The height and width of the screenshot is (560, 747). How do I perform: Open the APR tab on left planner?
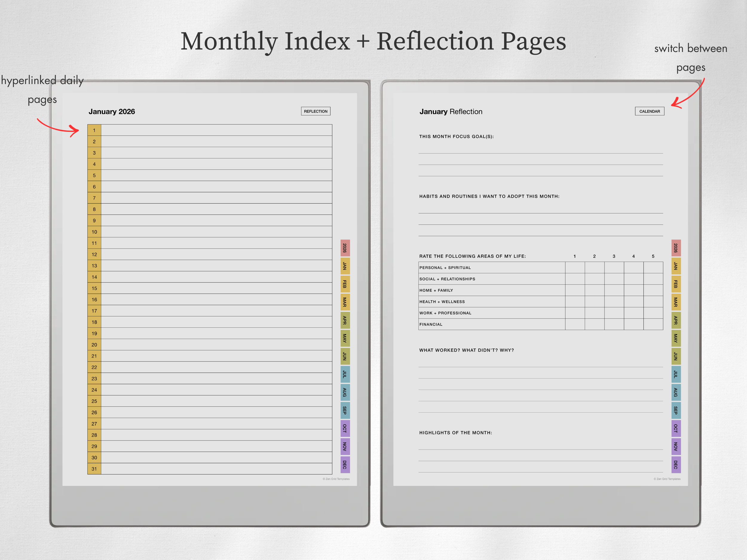point(345,320)
